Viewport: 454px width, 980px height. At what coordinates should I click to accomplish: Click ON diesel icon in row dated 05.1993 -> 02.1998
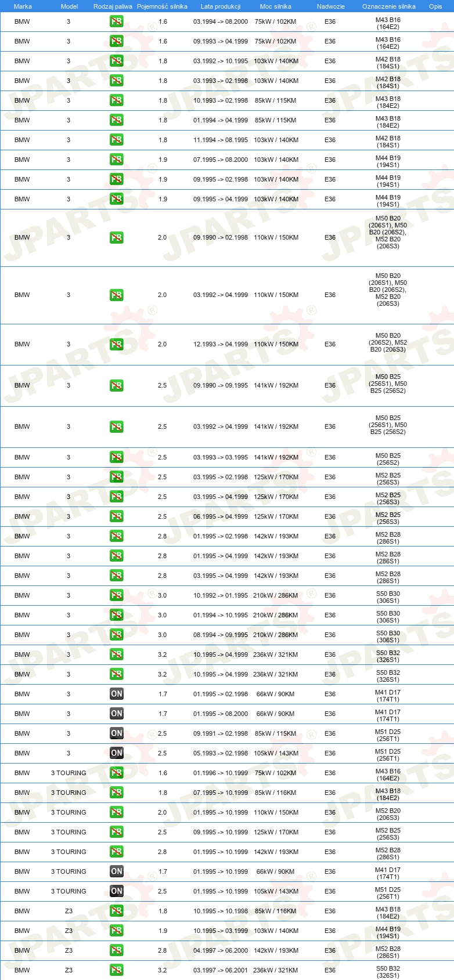point(117,753)
